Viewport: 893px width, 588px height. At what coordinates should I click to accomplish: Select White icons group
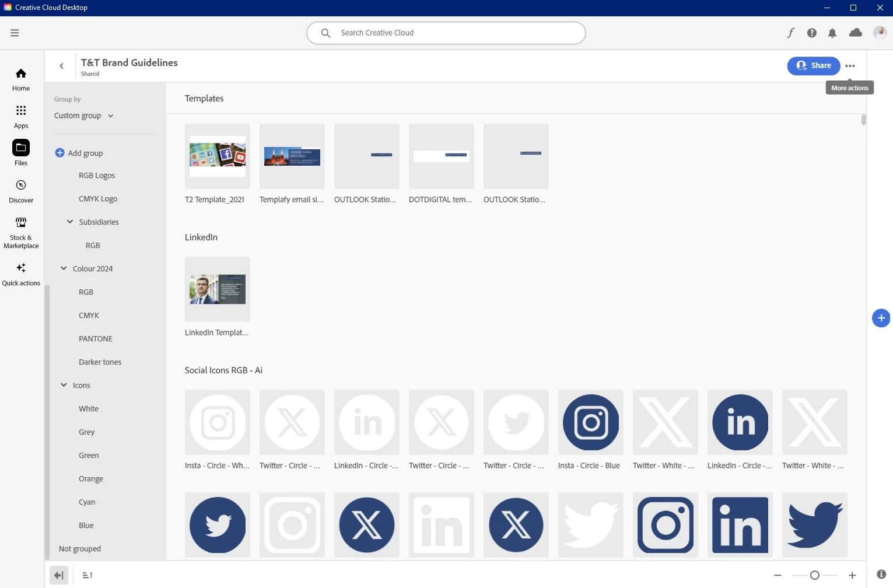pos(89,408)
